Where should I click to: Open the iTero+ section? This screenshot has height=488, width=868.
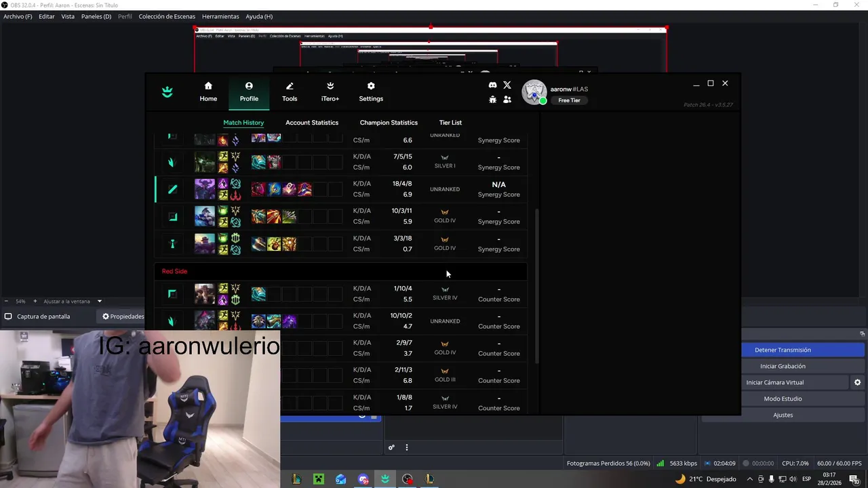330,92
